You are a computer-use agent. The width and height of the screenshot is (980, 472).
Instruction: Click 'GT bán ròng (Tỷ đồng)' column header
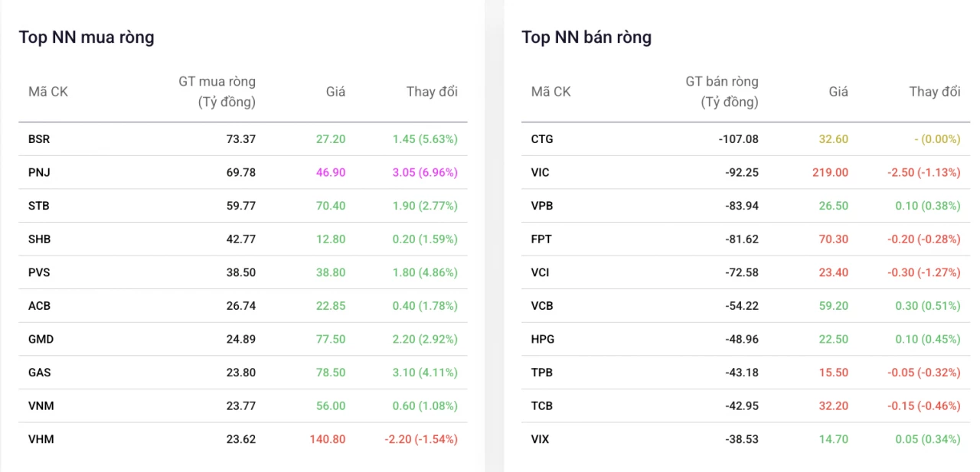[x=722, y=91]
